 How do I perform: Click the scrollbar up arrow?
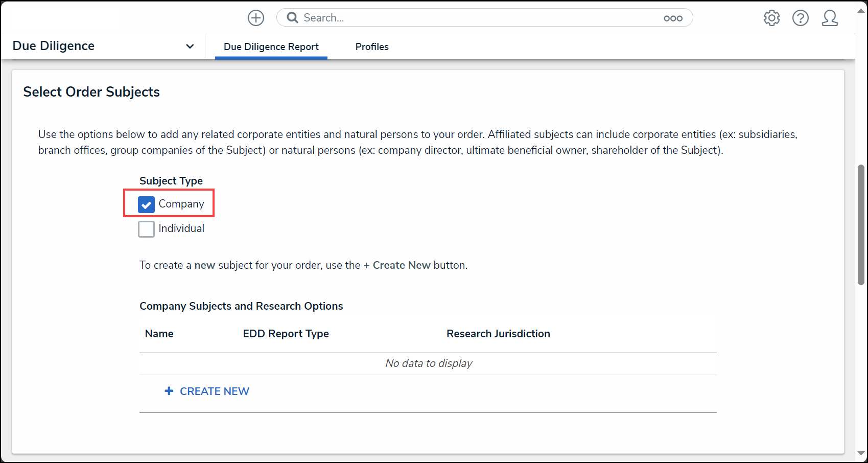pyautogui.click(x=861, y=10)
